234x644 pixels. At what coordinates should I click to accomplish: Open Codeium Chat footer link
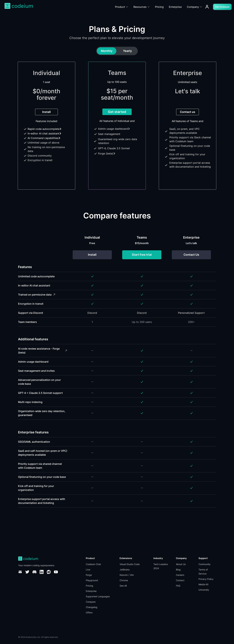tap(93, 564)
